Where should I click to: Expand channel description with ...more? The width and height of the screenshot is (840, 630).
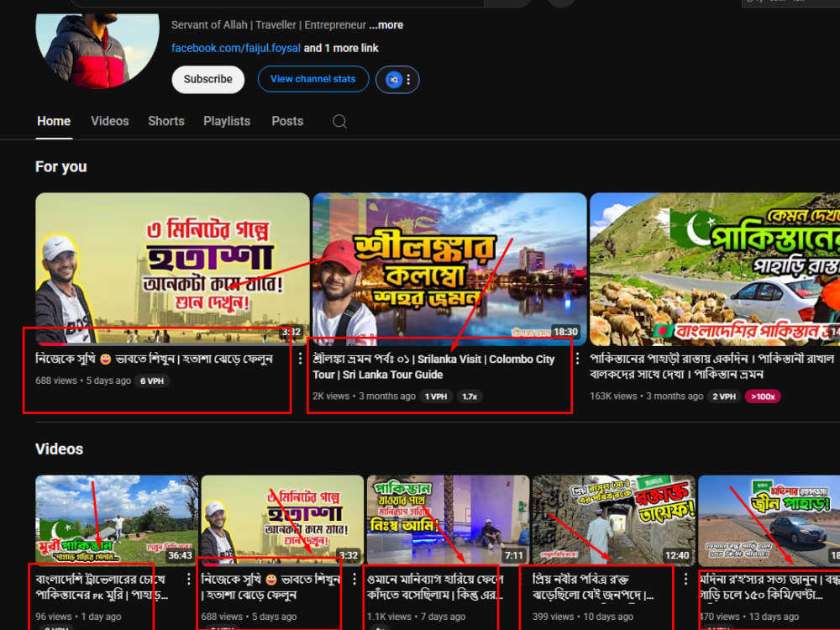pos(386,25)
